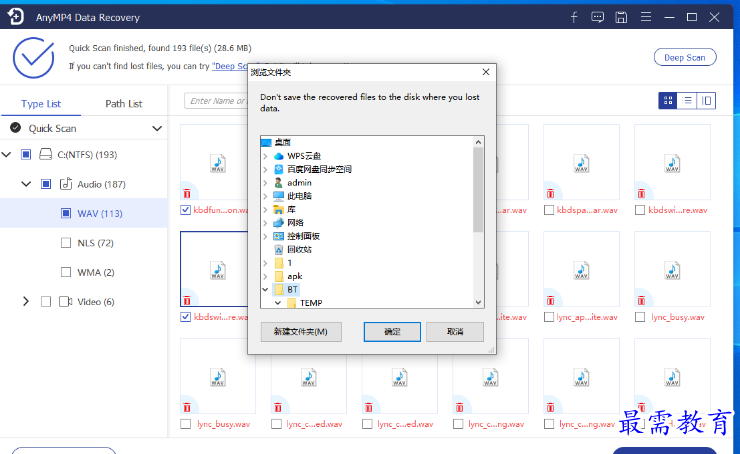Expand the Video tree node
740x454 pixels.
click(x=26, y=302)
